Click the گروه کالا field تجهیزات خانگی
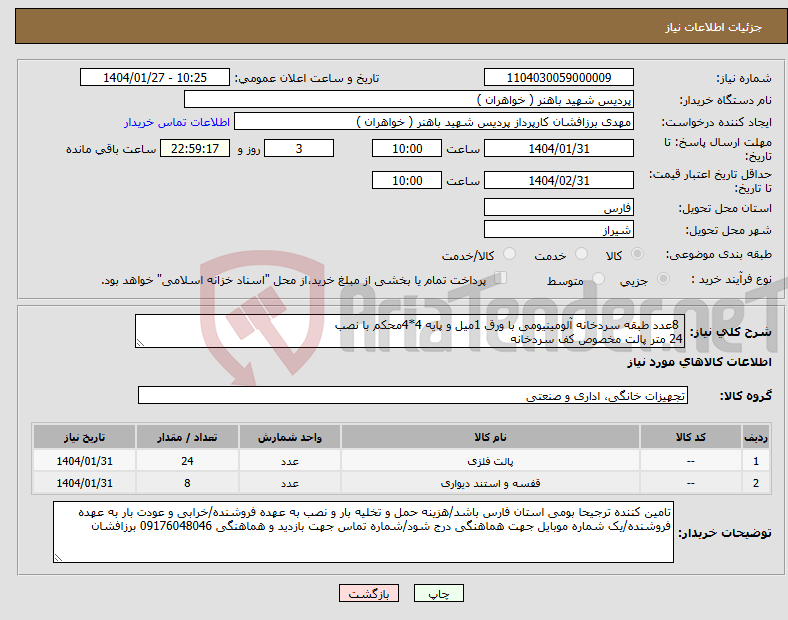The height and width of the screenshot is (620, 788). pos(413,395)
